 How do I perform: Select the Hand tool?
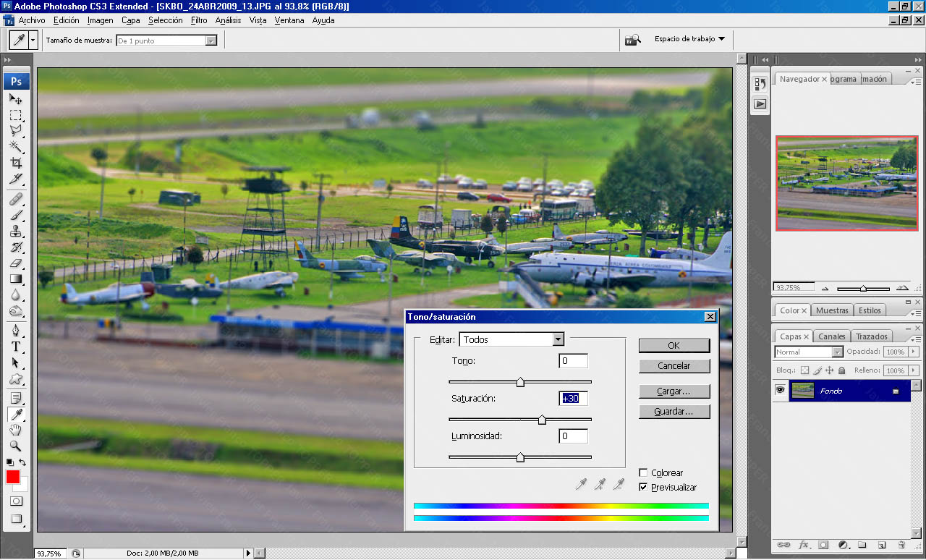tap(15, 430)
